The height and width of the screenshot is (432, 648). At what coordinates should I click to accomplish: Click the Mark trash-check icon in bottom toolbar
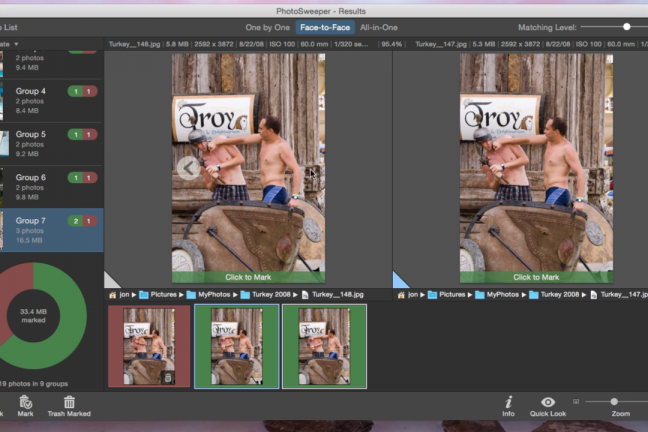(25, 402)
